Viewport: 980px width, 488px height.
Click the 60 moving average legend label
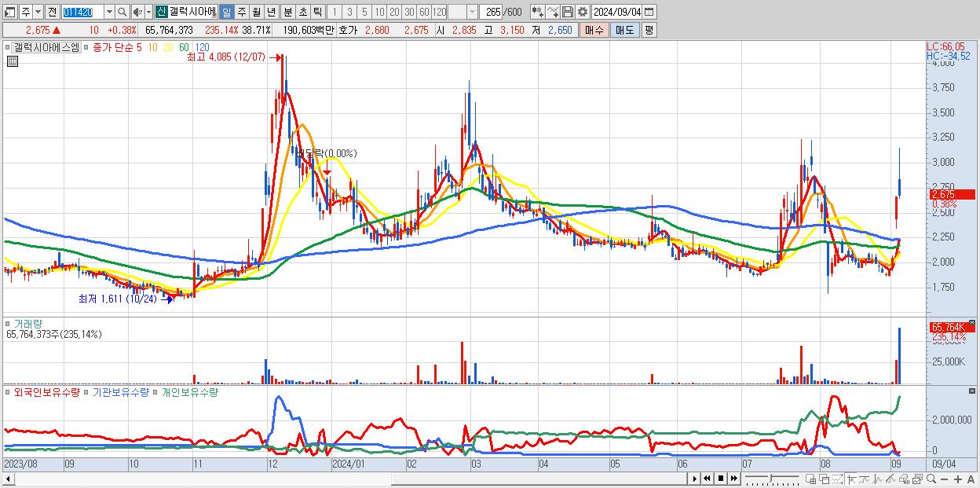click(x=183, y=47)
